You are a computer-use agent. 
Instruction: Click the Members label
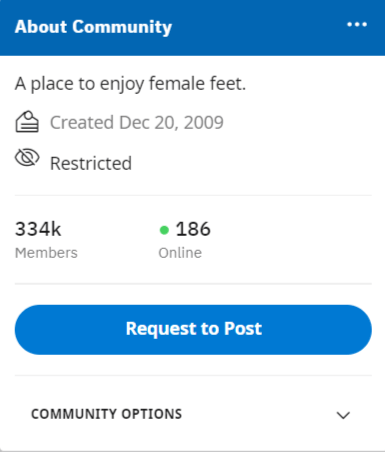click(x=46, y=253)
